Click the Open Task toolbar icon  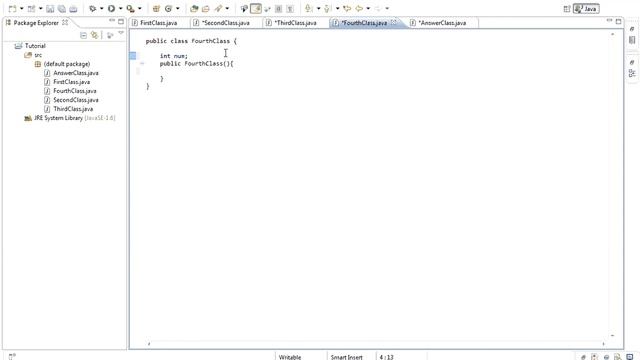point(206,9)
